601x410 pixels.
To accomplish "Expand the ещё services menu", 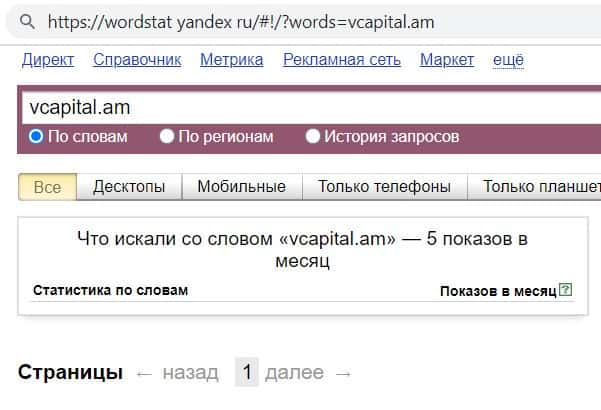I will point(508,60).
